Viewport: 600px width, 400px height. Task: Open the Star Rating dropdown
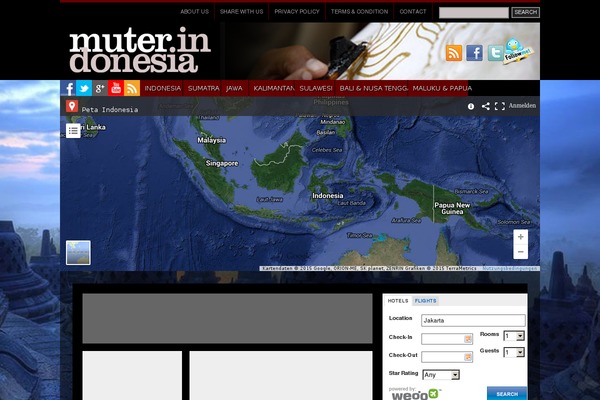click(x=441, y=375)
